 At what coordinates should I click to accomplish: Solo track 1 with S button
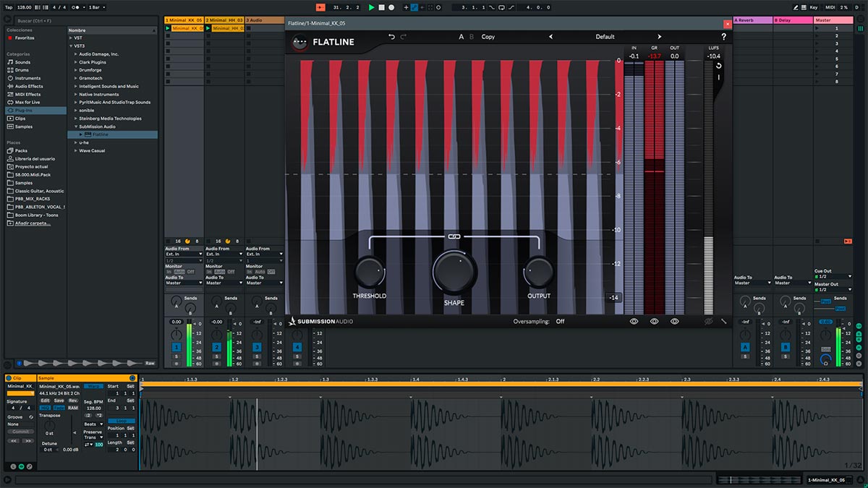(176, 356)
